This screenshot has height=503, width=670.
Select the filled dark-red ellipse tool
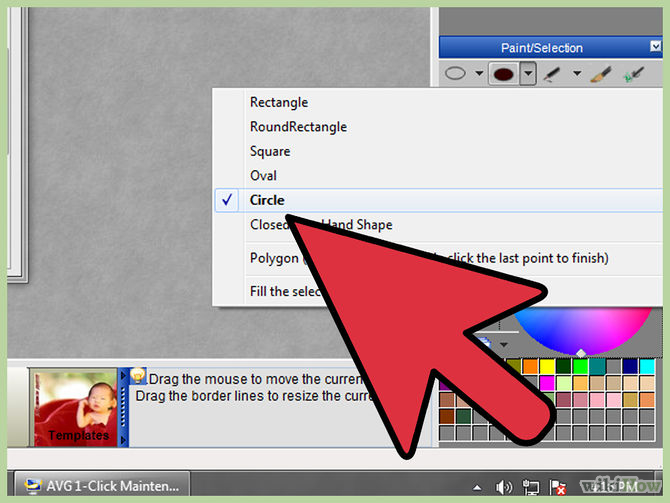(x=504, y=74)
